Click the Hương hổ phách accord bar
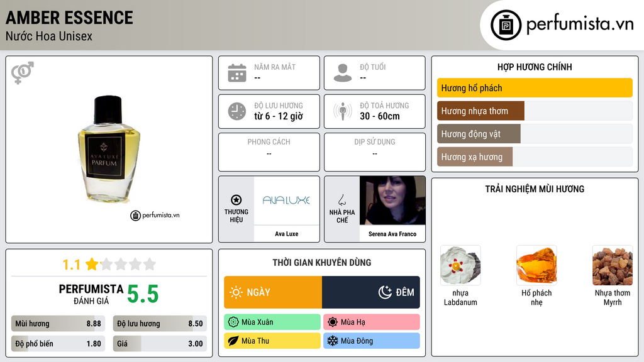 click(535, 88)
